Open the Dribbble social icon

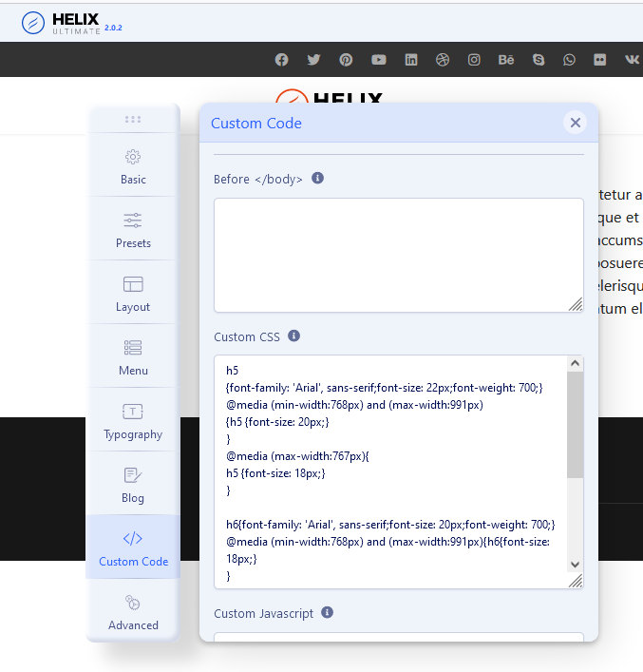click(443, 60)
